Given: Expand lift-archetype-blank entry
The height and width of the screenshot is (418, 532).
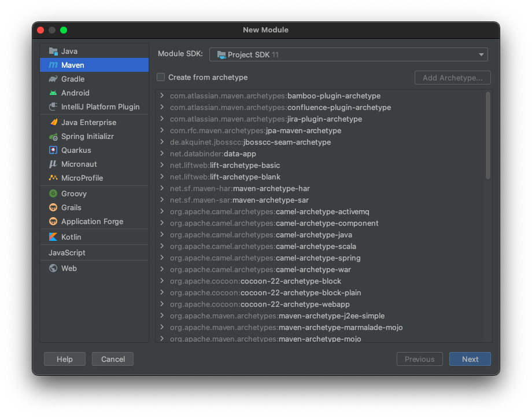Looking at the screenshot, I should [162, 177].
